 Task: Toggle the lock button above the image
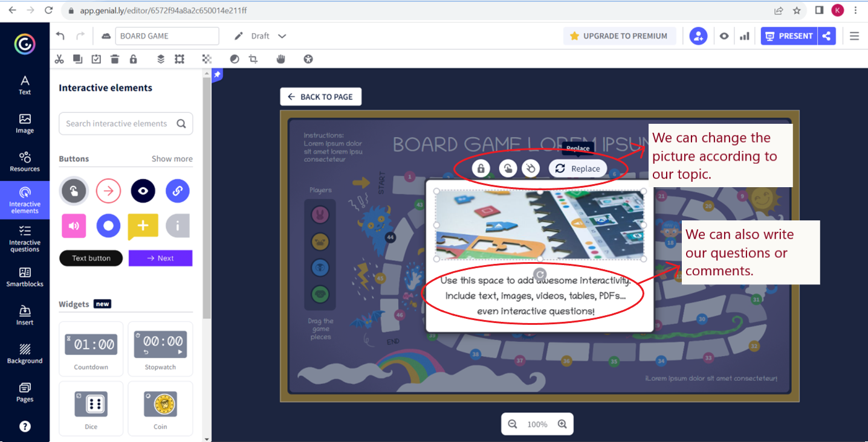[481, 168]
